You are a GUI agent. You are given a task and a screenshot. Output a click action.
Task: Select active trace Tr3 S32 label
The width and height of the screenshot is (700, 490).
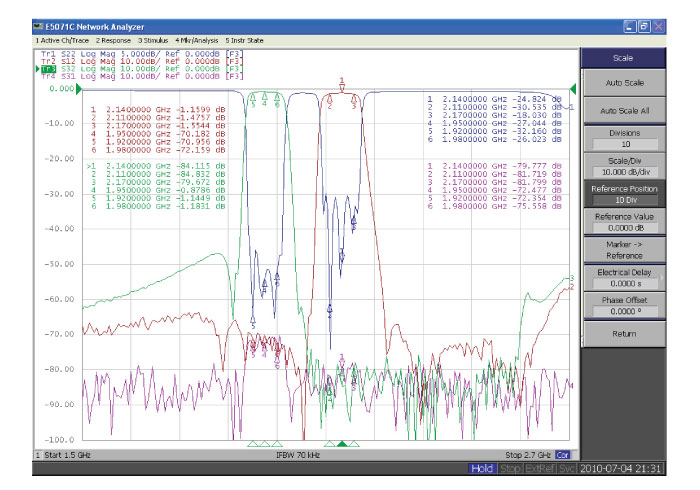click(142, 69)
